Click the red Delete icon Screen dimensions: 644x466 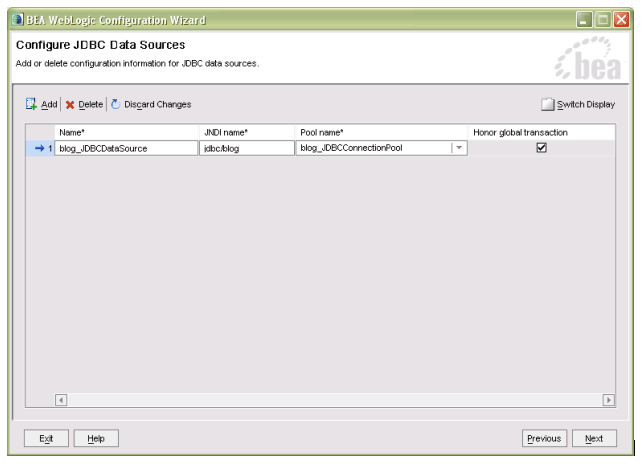click(69, 104)
